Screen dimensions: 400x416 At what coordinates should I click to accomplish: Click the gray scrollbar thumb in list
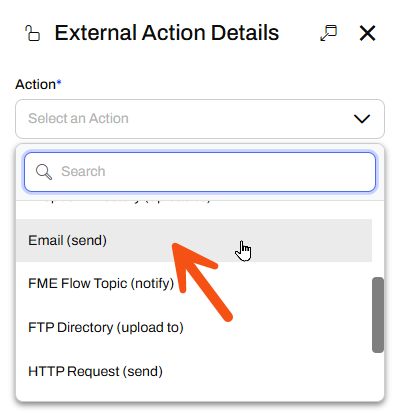[x=378, y=315]
